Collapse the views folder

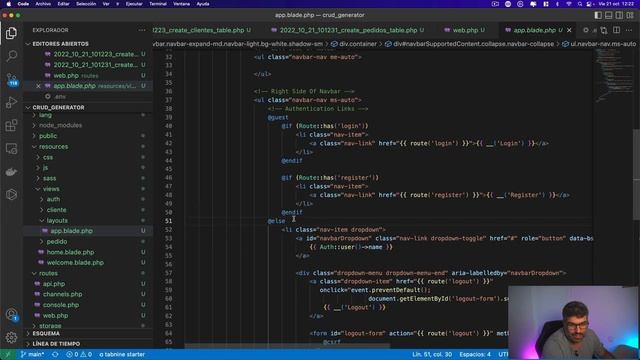[x=51, y=189]
